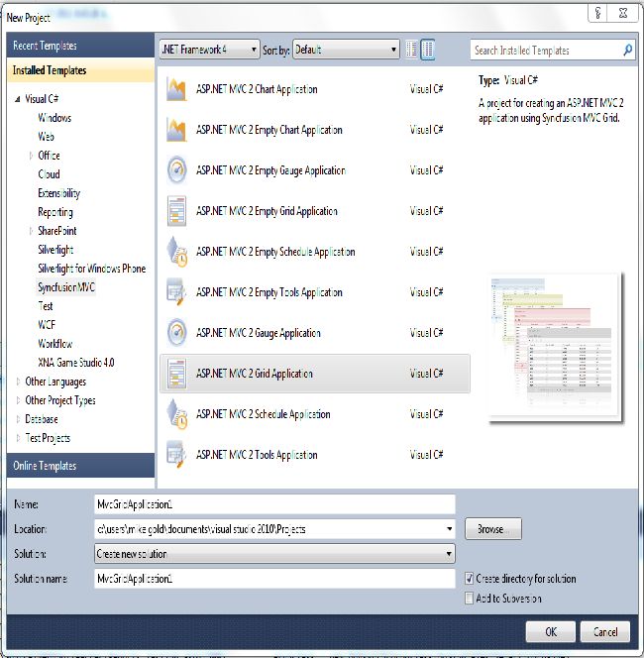Viewport: 644px width, 658px height.
Task: Click the Solution name field
Action: [x=274, y=579]
